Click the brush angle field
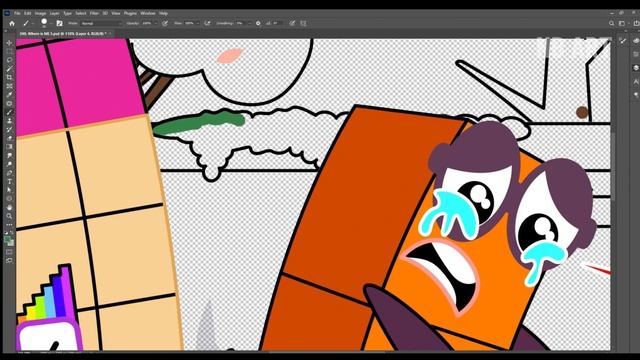The image size is (640, 360). (277, 23)
